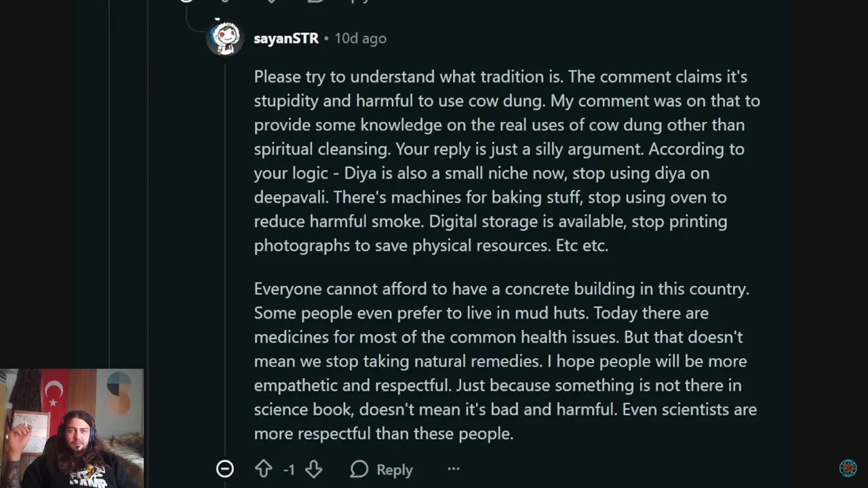Click the paragraph starting "Everyone cannot afford"

(x=506, y=361)
